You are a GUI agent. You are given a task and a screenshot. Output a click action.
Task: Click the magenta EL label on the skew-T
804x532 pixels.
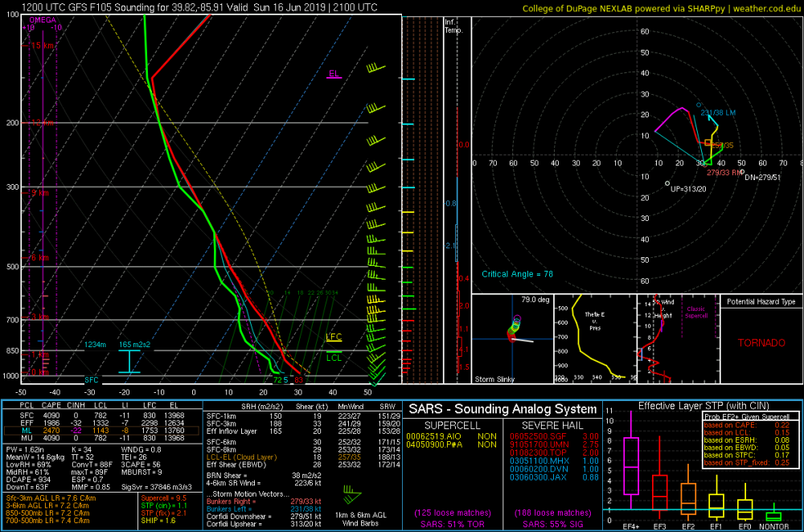point(334,74)
